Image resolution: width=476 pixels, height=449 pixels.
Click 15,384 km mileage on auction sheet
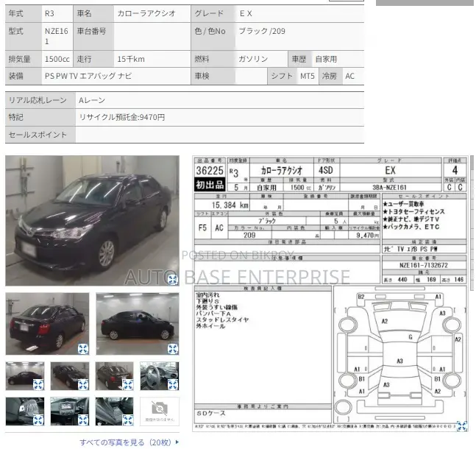pos(230,205)
